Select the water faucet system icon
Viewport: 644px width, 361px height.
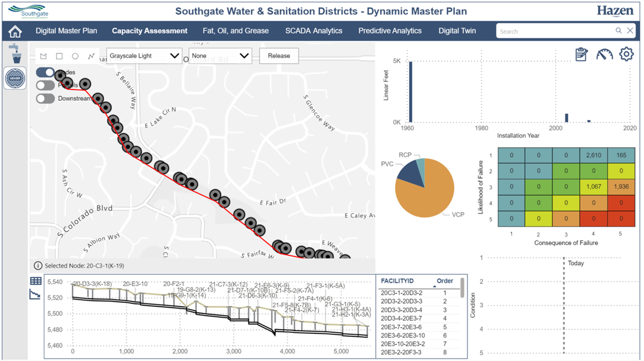[15, 54]
